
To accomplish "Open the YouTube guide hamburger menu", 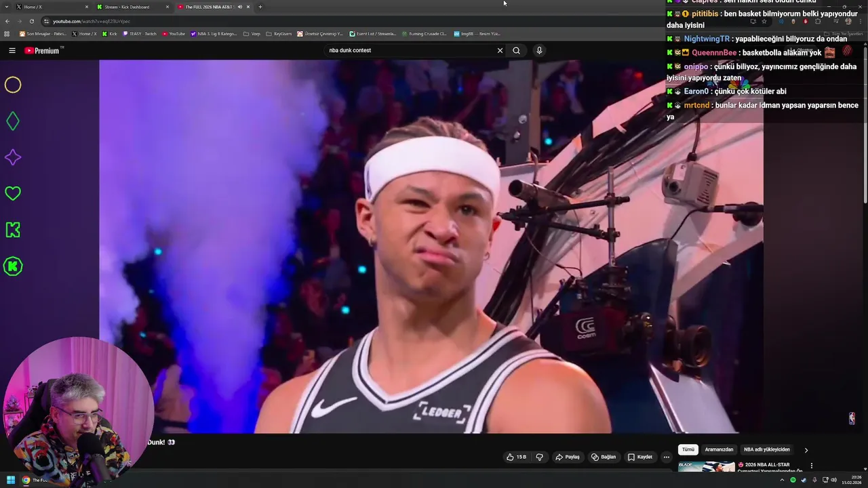I will click(12, 50).
